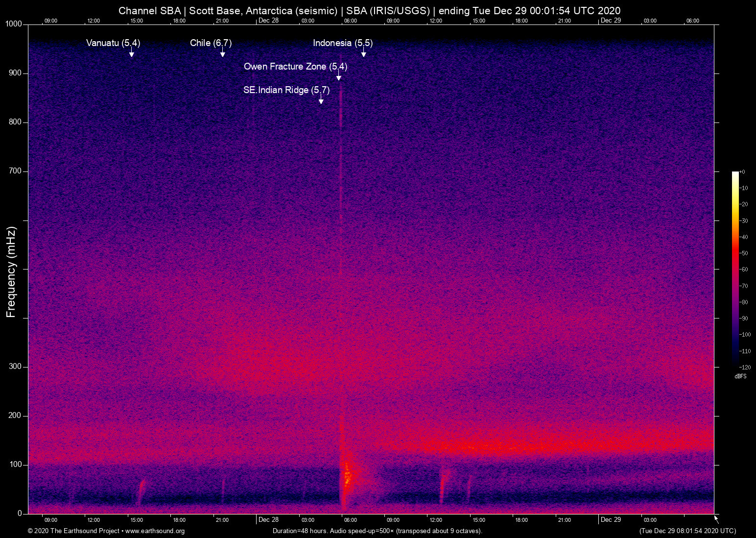Click the Dec 29 marker on top time axis

pyautogui.click(x=611, y=20)
